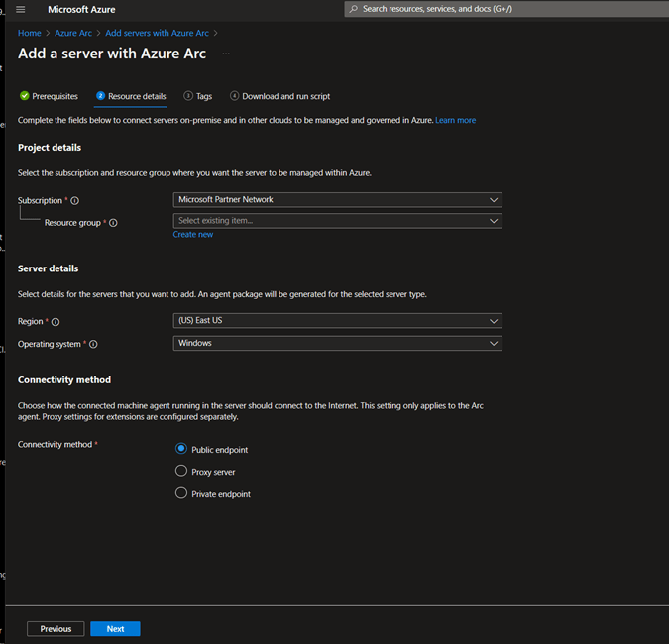This screenshot has width=669, height=644.
Task: Open the Operating system dropdown
Action: click(337, 343)
